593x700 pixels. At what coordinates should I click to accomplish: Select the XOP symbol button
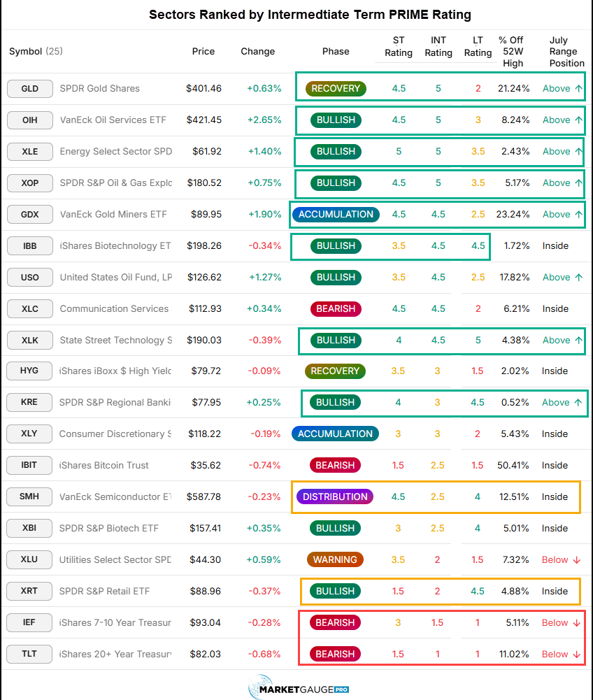(30, 183)
